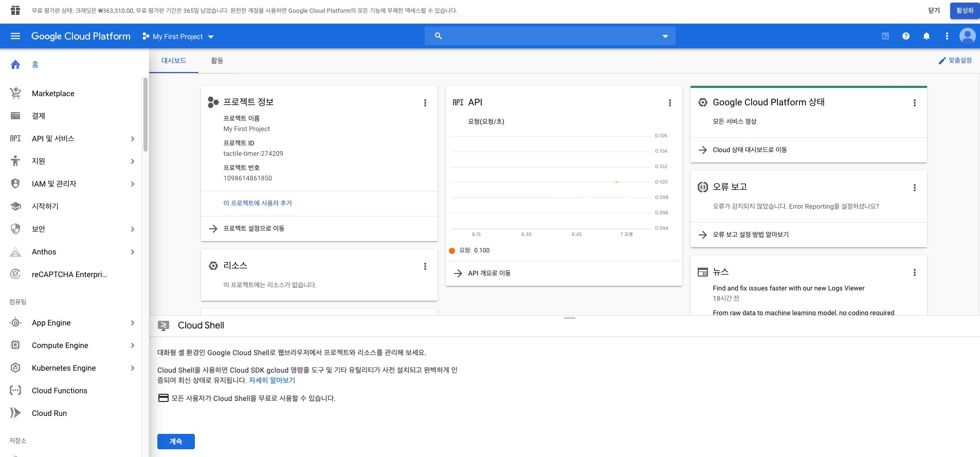Screen dimensions: 980x457
Task: Click the Logs Viewer news headline
Action: click(x=789, y=288)
